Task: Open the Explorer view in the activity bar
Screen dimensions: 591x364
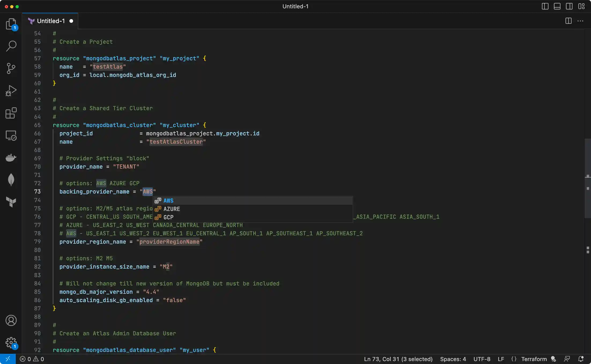Action: (11, 24)
